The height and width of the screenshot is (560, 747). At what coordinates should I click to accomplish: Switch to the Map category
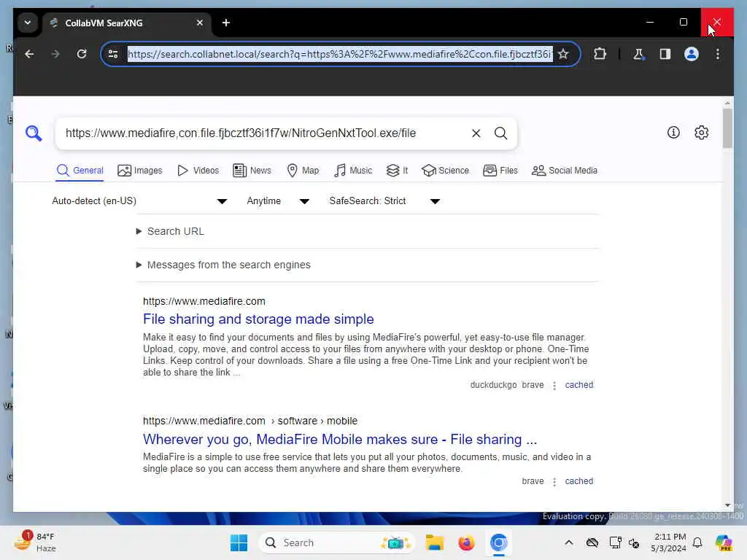coord(303,171)
